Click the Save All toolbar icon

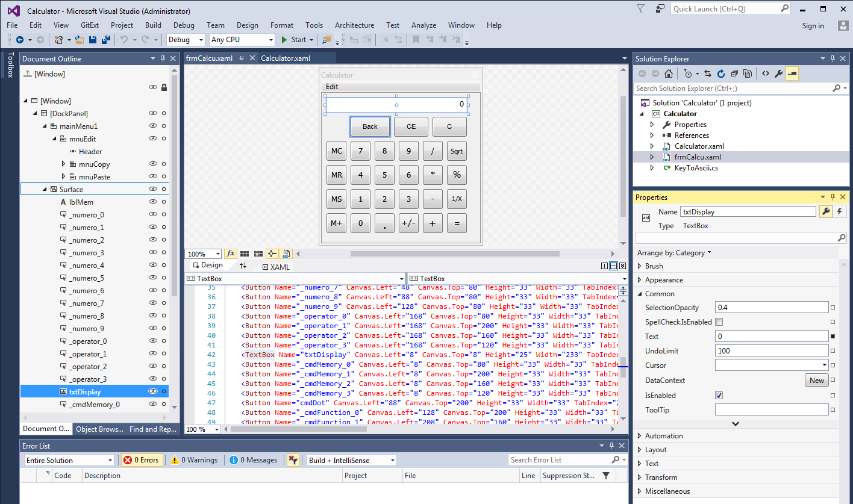106,40
